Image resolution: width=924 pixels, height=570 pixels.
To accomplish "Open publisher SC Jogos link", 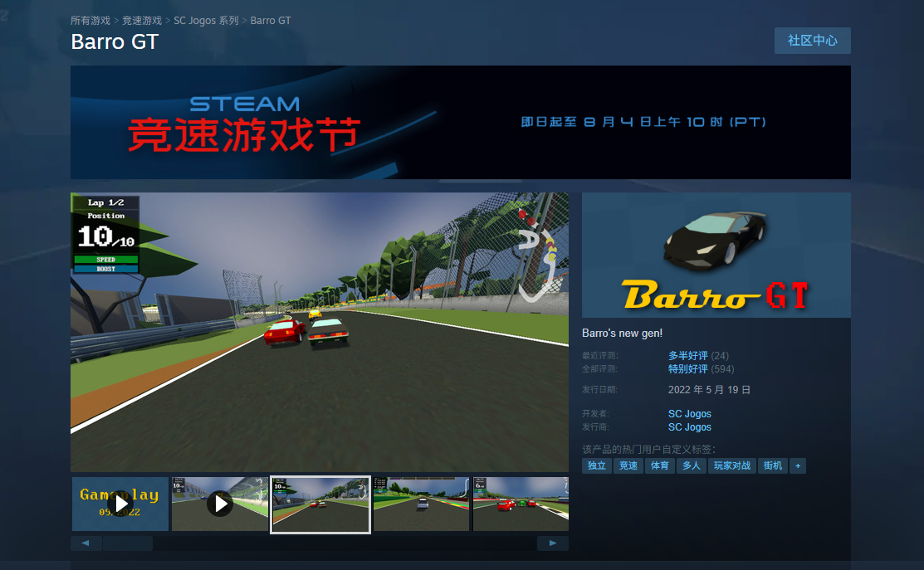I will point(689,427).
